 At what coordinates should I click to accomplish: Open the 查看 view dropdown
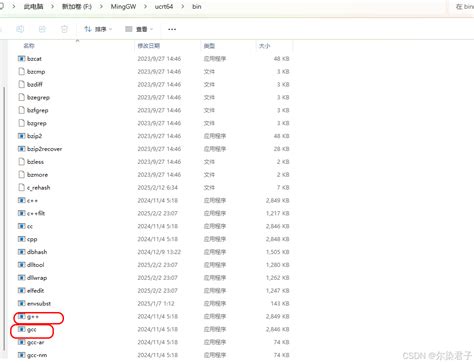(139, 29)
